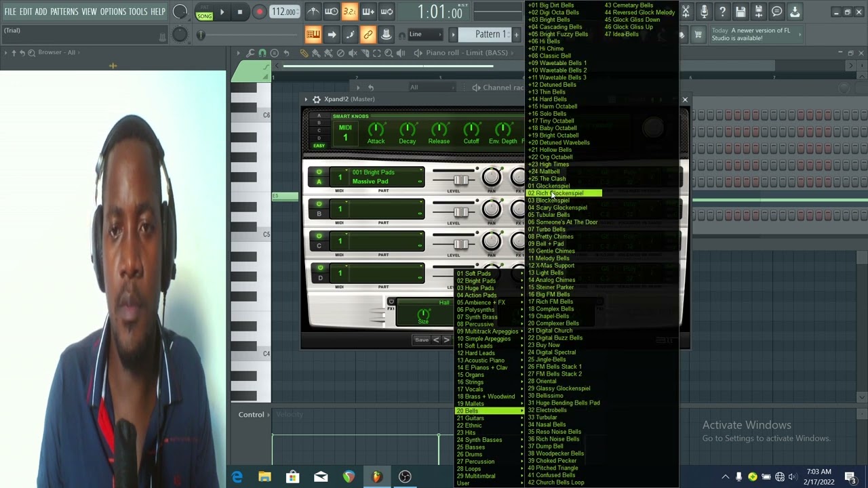868x488 pixels.
Task: Move the part A level slider
Action: (460, 180)
